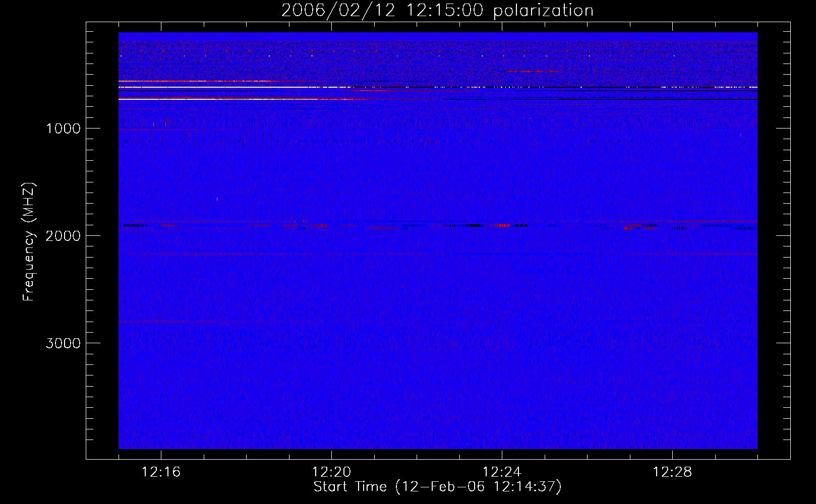Click the 3000 frequency tick label
This screenshot has width=816, height=504.
(x=63, y=343)
